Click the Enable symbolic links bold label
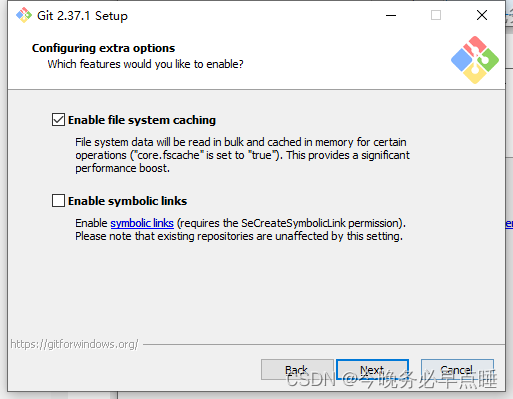Image resolution: width=513 pixels, height=399 pixels. point(128,201)
